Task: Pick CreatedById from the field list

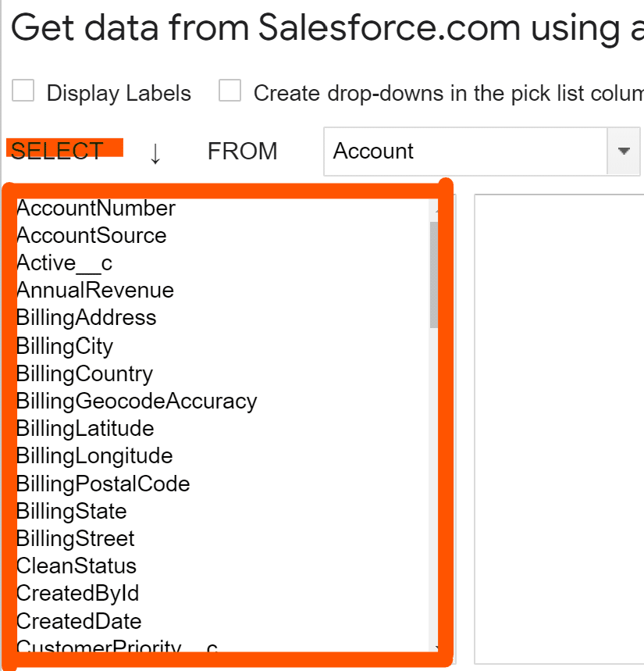Action: tap(78, 594)
